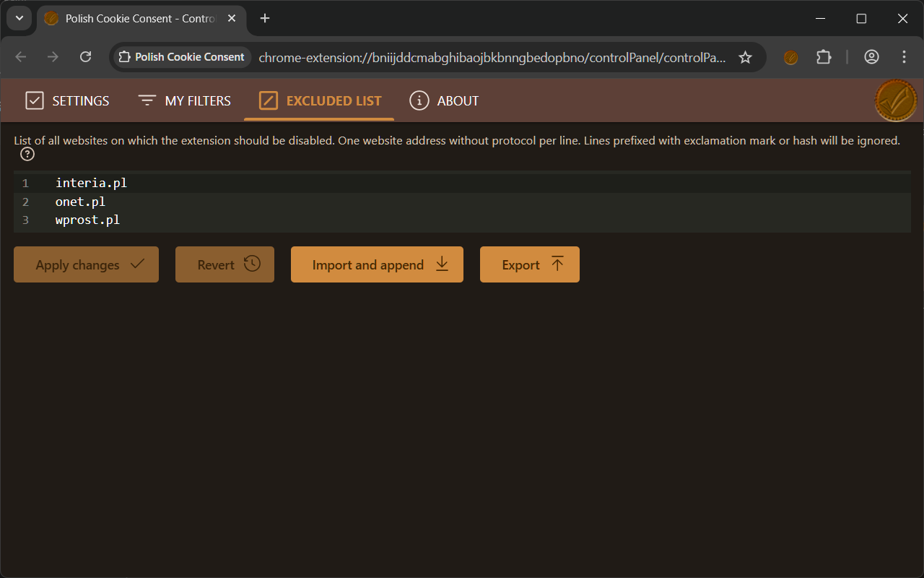Viewport: 924px width, 578px height.
Task: Switch to My Filters tab
Action: pos(185,100)
